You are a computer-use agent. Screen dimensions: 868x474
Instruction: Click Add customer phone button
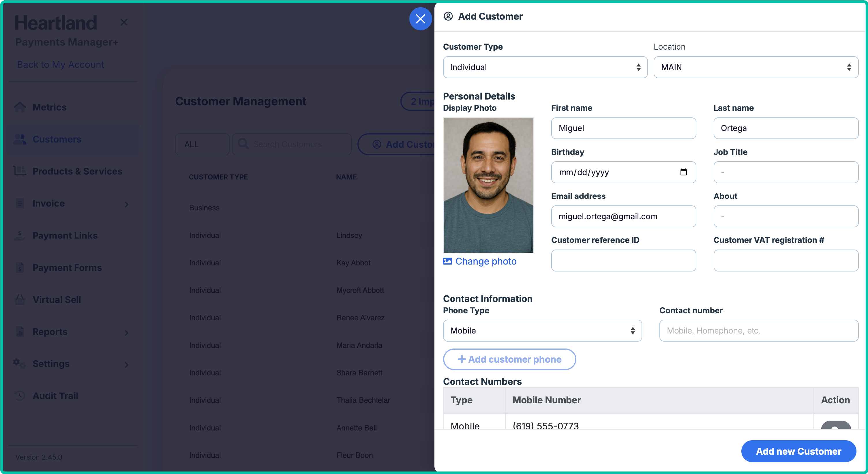pyautogui.click(x=509, y=359)
